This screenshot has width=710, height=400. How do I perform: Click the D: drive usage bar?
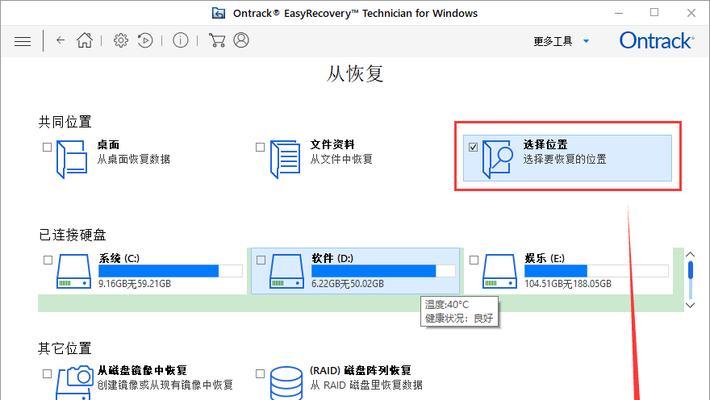point(383,271)
